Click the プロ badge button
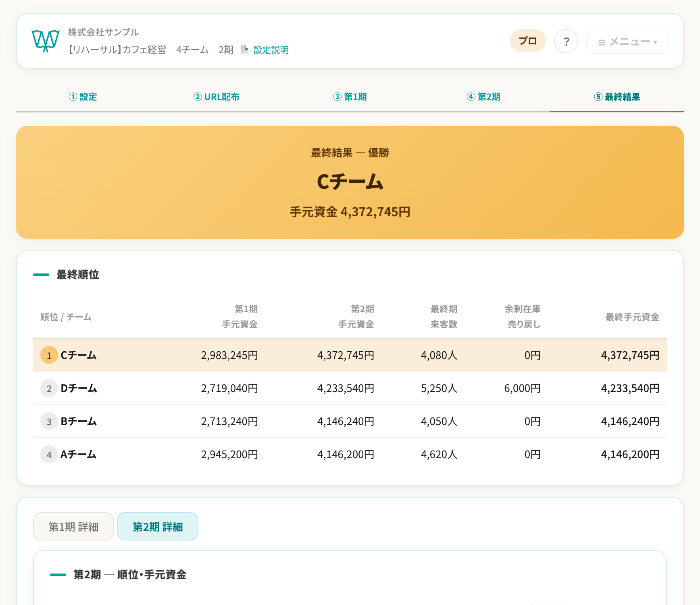This screenshot has height=605, width=700. [528, 41]
